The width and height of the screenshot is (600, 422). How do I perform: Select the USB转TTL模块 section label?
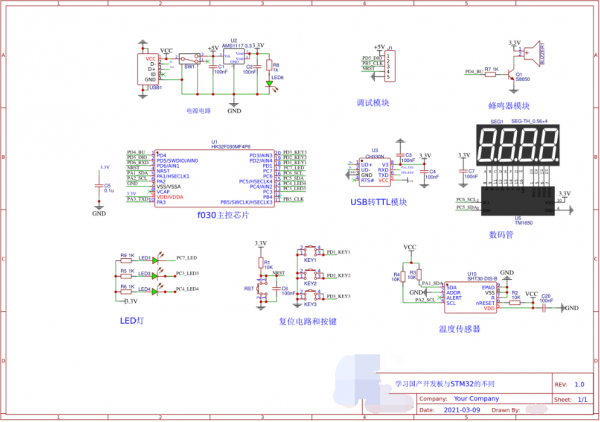pyautogui.click(x=378, y=203)
